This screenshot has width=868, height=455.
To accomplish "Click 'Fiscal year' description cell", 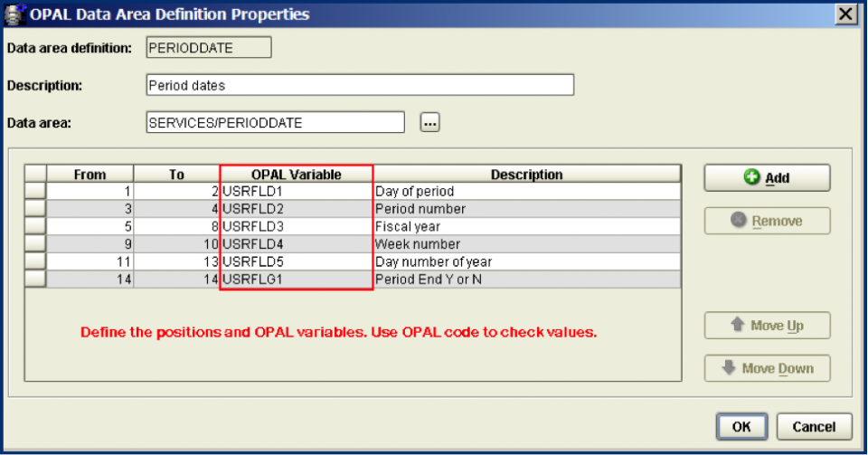I will click(x=527, y=226).
